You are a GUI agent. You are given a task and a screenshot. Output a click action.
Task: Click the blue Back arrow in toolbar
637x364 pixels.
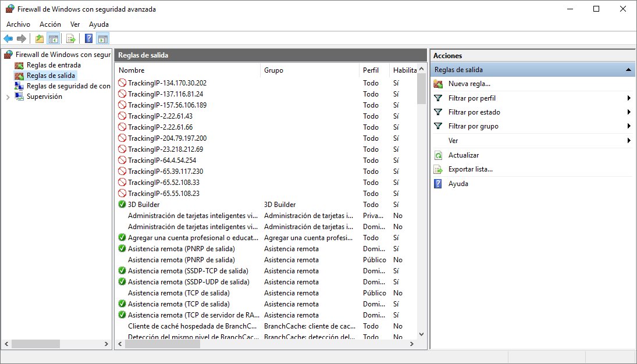8,39
